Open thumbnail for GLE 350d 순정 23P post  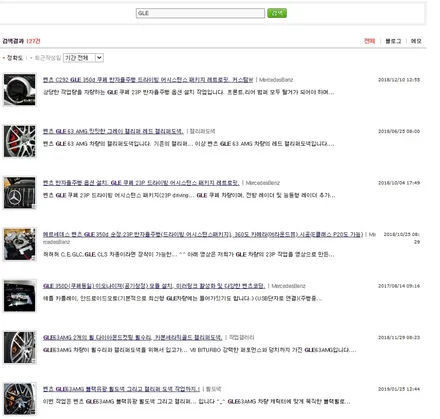click(20, 244)
